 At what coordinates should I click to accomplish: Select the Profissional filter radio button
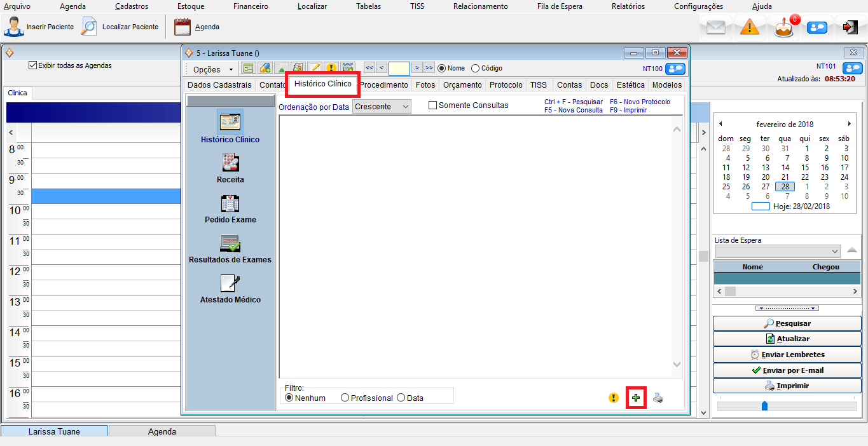345,398
